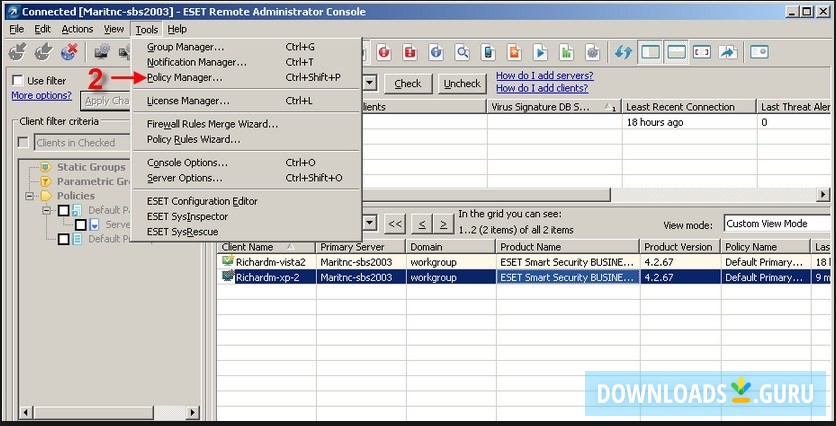This screenshot has width=836, height=426.
Task: Click the Uncheck button
Action: [x=462, y=84]
